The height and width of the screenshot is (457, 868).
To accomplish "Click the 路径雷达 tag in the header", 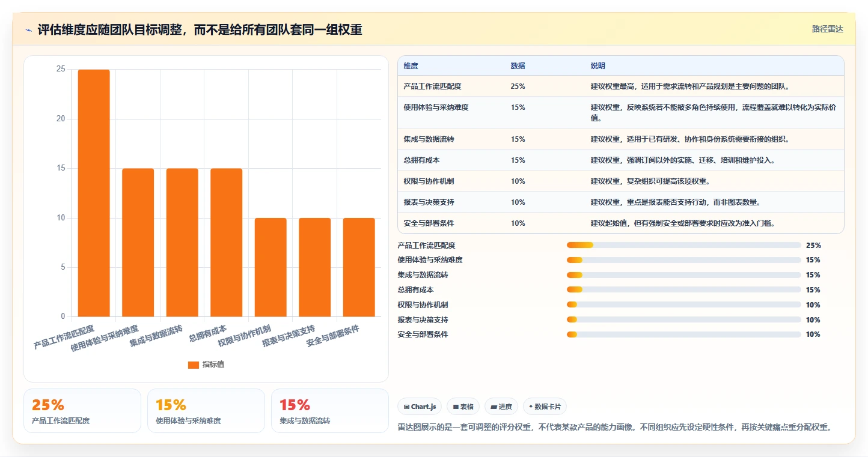I will [x=828, y=29].
